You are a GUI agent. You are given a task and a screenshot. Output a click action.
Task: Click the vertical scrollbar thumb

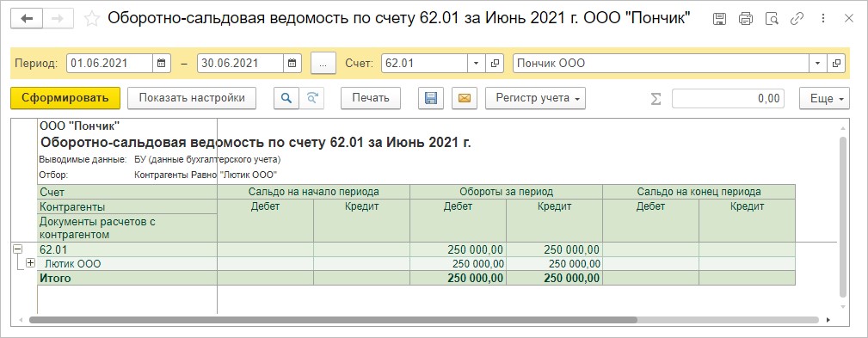coord(844,216)
